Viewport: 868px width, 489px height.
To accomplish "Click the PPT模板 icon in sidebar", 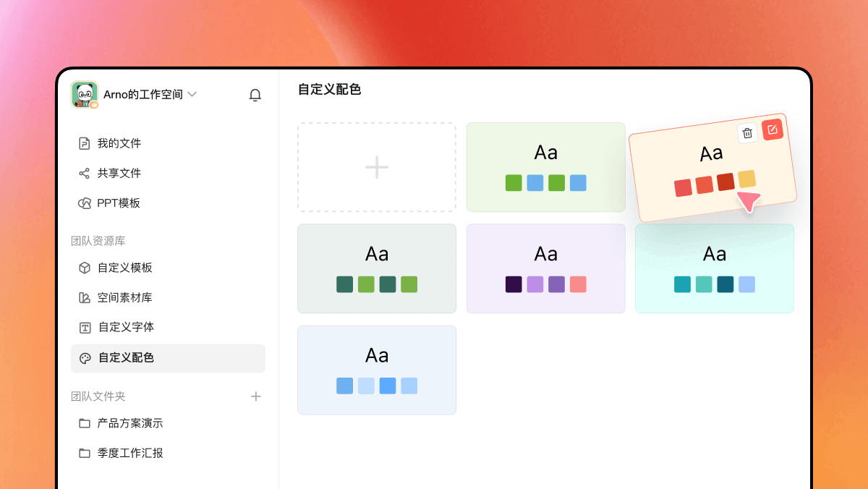I will 85,203.
